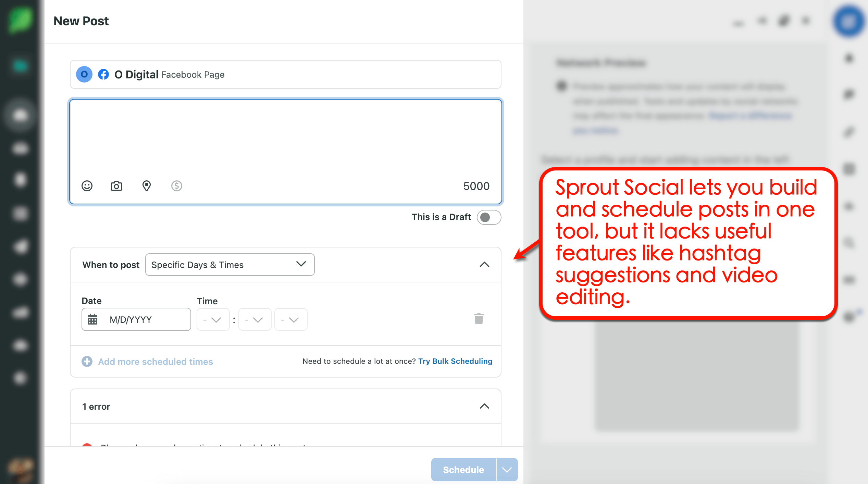Screen dimensions: 868x484
Task: Enable the This is a Draft toggle
Action: pos(489,217)
